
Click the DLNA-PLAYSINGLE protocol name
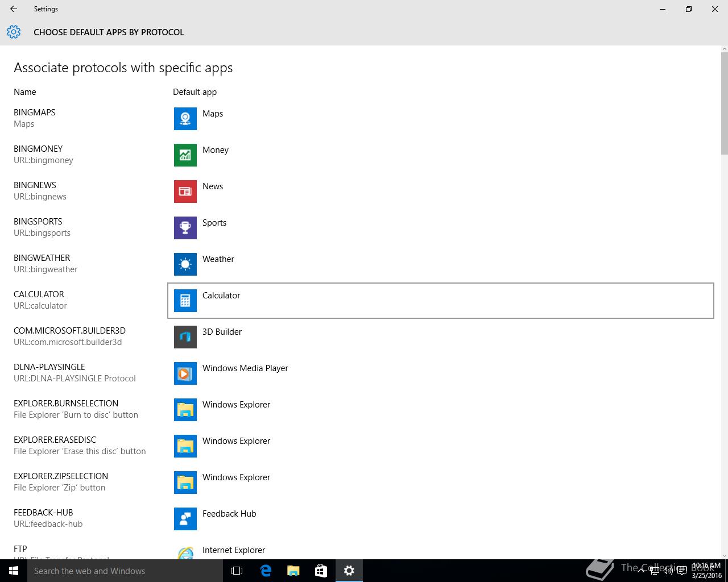[49, 367]
